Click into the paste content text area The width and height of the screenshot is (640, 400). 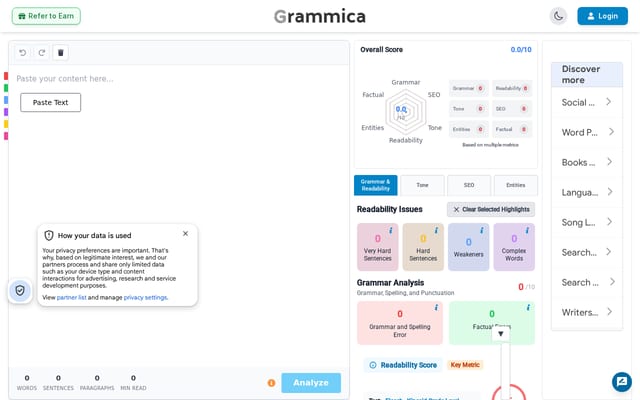pos(179,216)
